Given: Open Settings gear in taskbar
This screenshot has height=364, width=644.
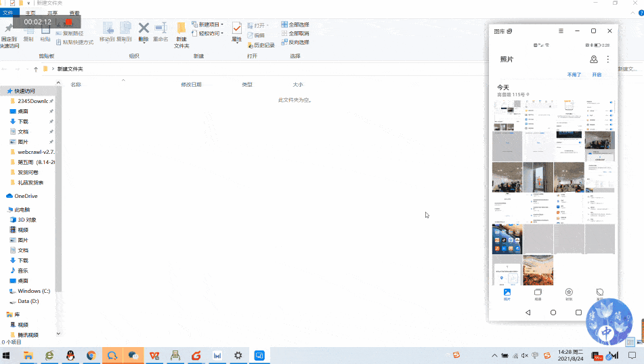Looking at the screenshot, I should pos(238,355).
